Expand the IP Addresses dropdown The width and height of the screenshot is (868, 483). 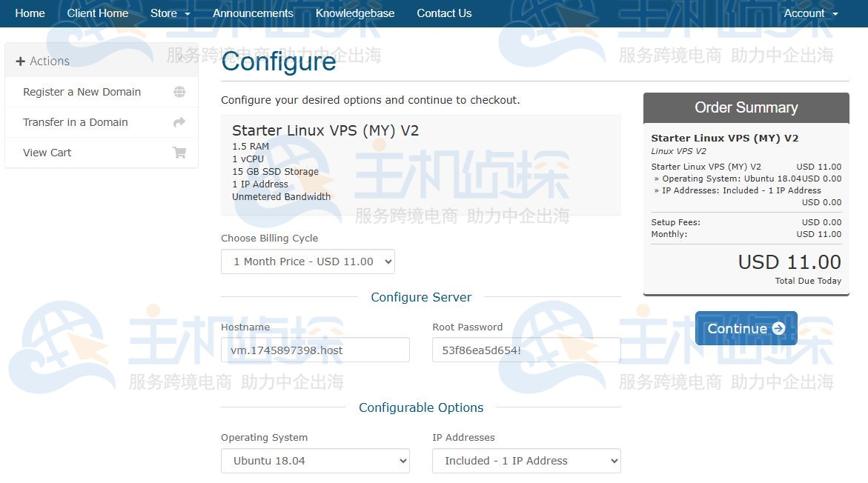(x=526, y=461)
